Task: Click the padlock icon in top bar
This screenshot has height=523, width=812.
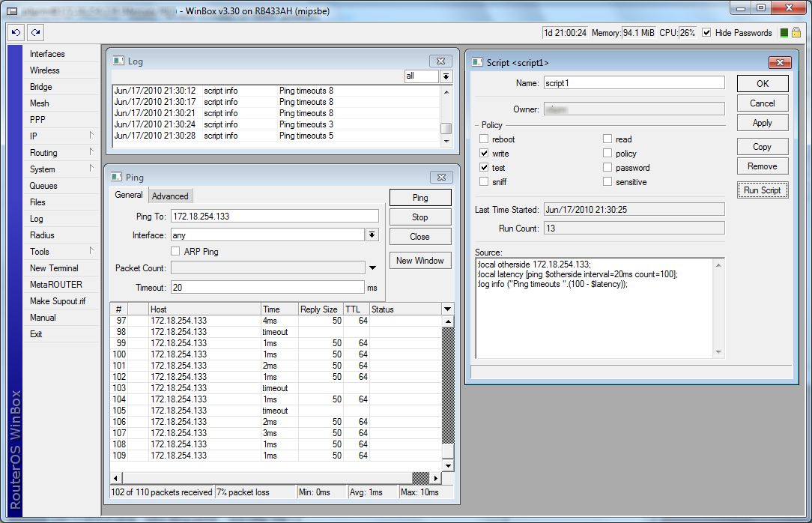Action: tap(796, 33)
